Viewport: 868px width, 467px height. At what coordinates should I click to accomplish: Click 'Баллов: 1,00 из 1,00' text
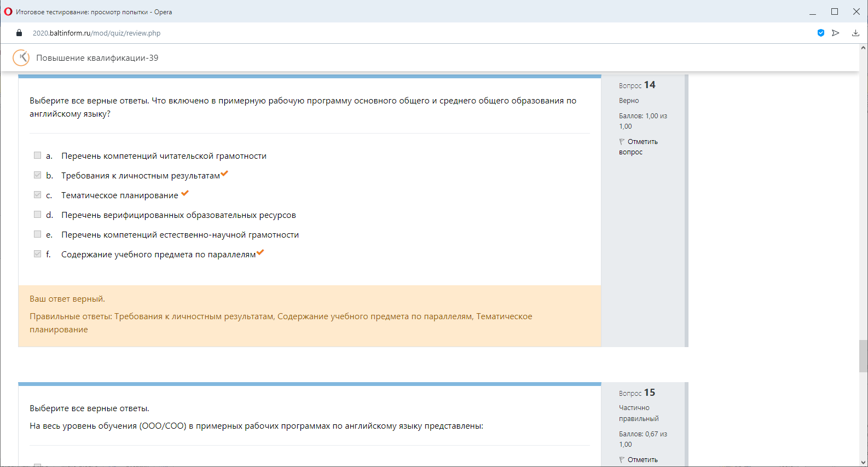pyautogui.click(x=643, y=121)
